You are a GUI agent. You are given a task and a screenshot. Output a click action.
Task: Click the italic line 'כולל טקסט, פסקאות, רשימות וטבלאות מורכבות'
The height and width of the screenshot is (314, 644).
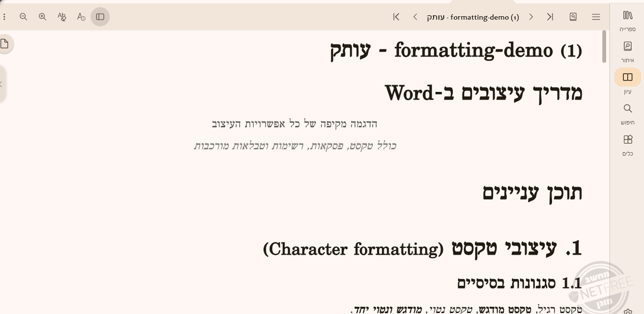pos(295,146)
